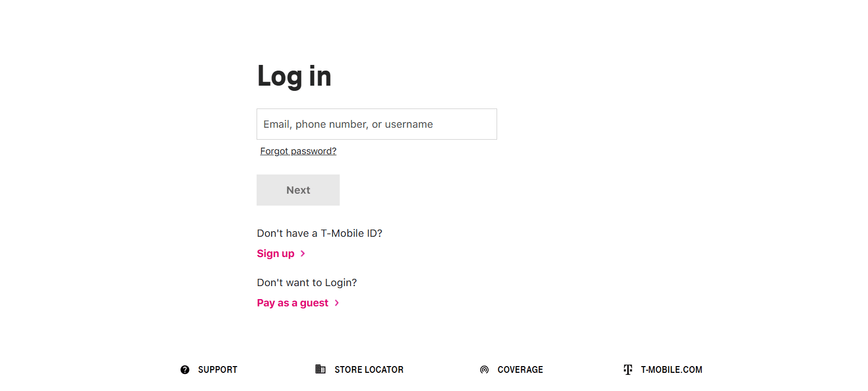Click the Sign up link

click(x=276, y=253)
